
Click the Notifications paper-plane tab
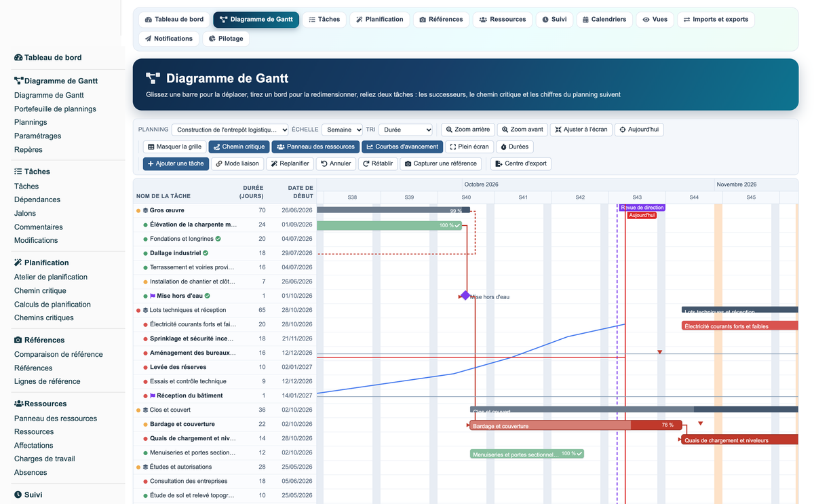[169, 39]
